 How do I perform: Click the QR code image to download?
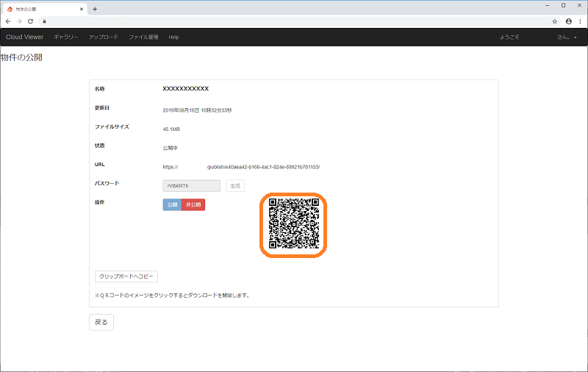[294, 223]
